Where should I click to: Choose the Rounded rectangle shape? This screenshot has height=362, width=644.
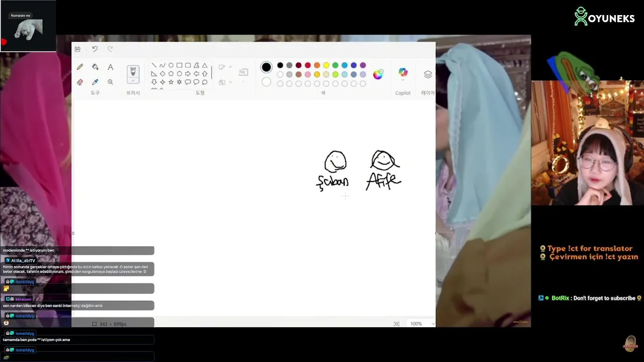[x=188, y=65]
